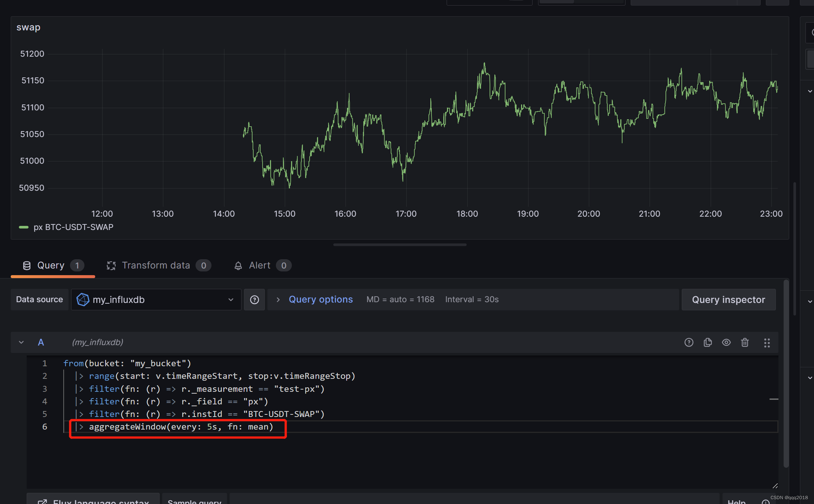Click the swap panel title

point(29,27)
